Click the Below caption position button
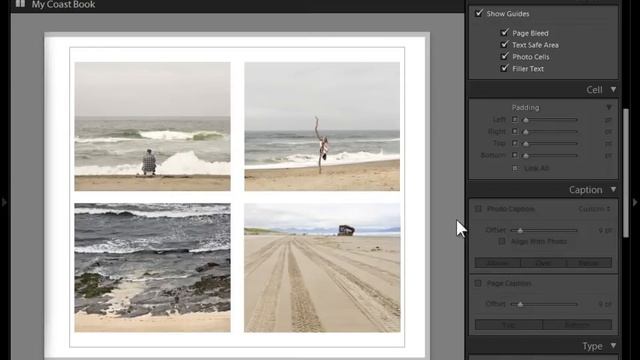This screenshot has width=640, height=360. (x=589, y=263)
